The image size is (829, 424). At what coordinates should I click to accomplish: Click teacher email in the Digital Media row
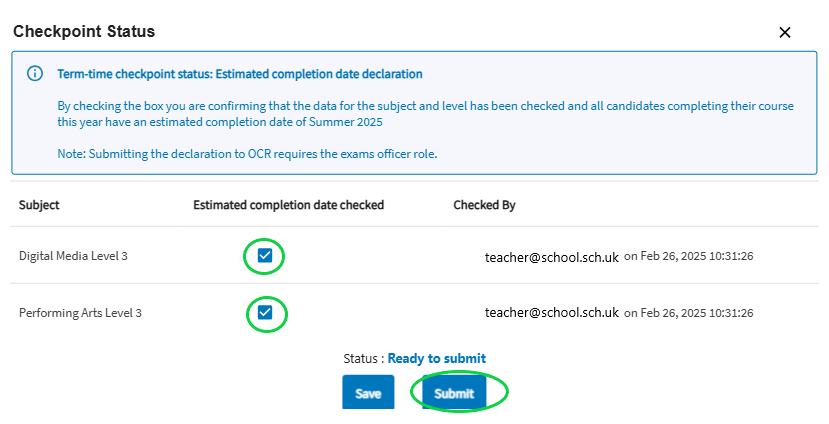pyautogui.click(x=552, y=257)
